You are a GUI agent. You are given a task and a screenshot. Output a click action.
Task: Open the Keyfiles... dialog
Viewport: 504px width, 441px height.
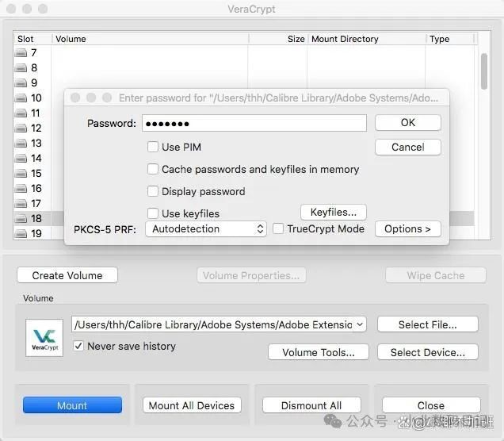click(334, 213)
